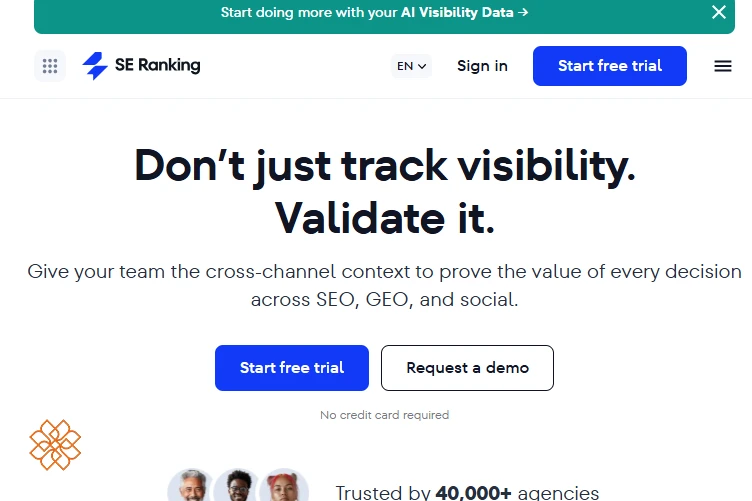This screenshot has width=752, height=501.
Task: Click the Sign in link
Action: coord(482,66)
